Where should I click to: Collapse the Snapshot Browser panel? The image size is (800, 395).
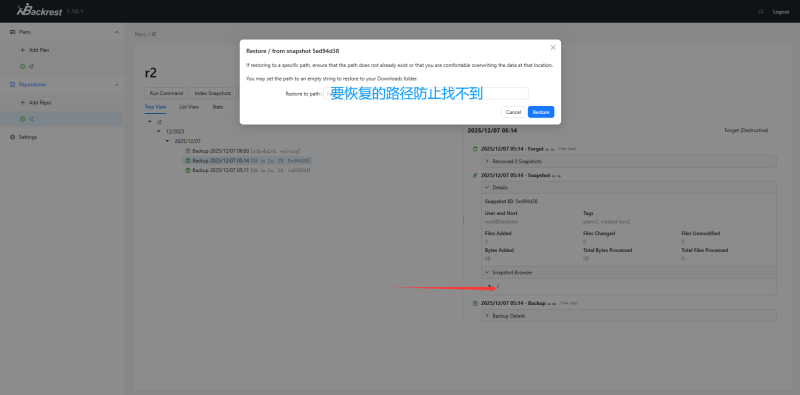coord(629,273)
